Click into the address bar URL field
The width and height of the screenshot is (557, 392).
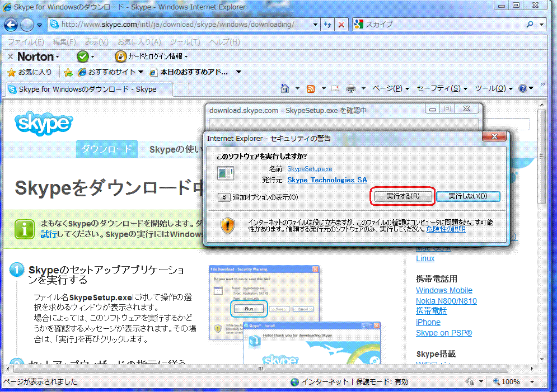click(x=185, y=25)
